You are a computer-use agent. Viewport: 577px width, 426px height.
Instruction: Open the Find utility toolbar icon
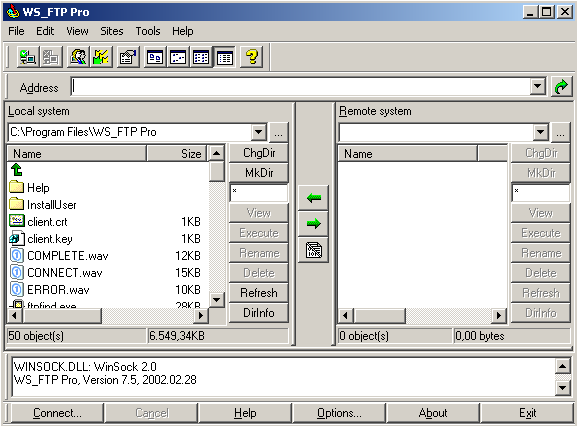78,57
